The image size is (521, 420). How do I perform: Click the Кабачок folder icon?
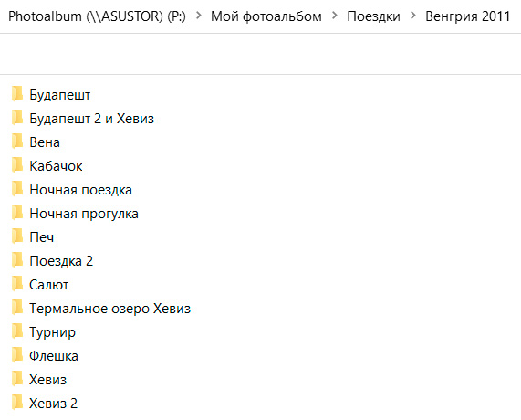(x=17, y=165)
